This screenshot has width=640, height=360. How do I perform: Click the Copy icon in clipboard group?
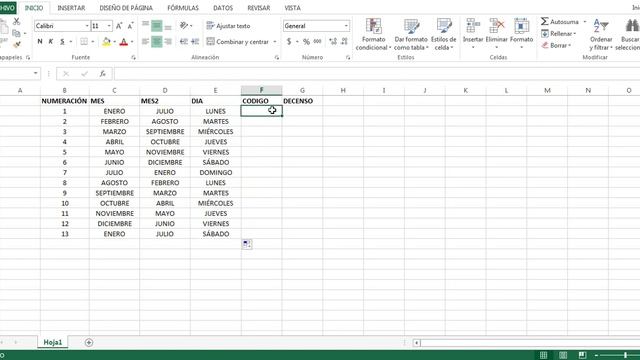(x=16, y=33)
